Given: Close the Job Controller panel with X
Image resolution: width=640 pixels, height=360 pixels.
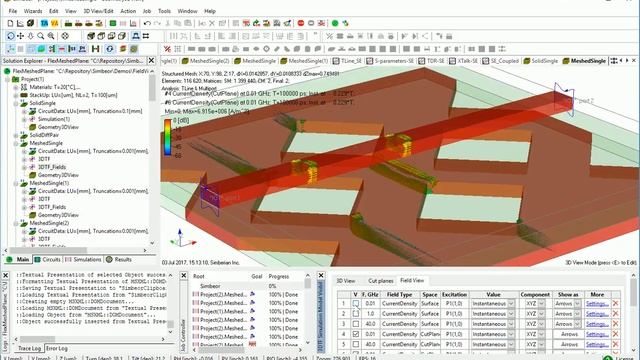Looking at the screenshot, I should point(184,276).
